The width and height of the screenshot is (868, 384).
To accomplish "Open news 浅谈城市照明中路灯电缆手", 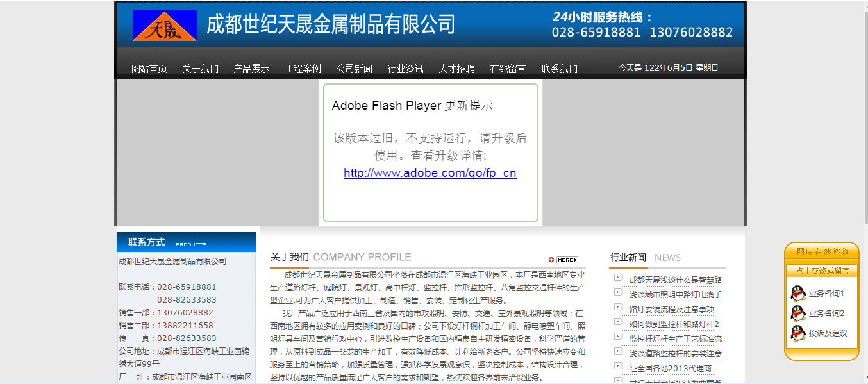I will tap(676, 295).
